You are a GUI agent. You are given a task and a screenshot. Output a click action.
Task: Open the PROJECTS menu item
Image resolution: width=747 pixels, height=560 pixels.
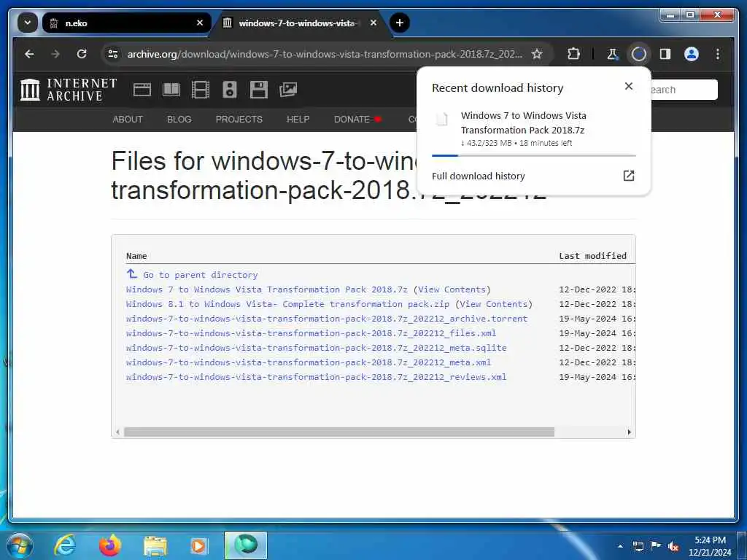pyautogui.click(x=239, y=119)
